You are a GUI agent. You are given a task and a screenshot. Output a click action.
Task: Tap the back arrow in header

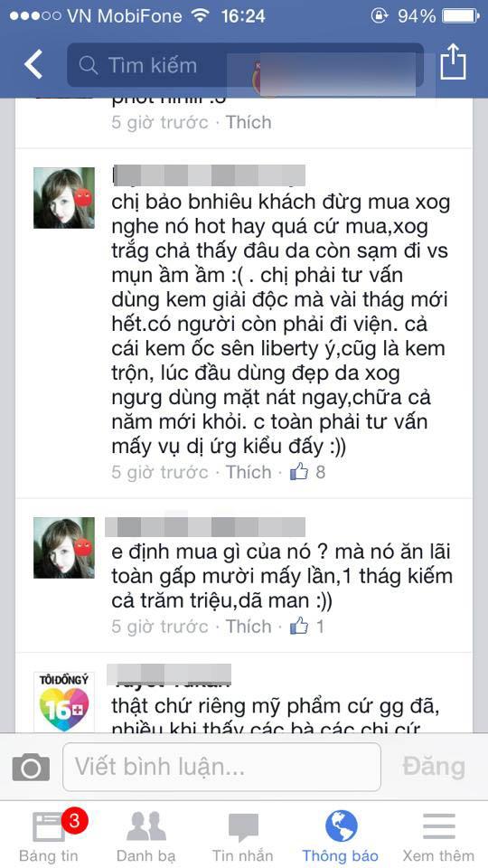point(33,65)
